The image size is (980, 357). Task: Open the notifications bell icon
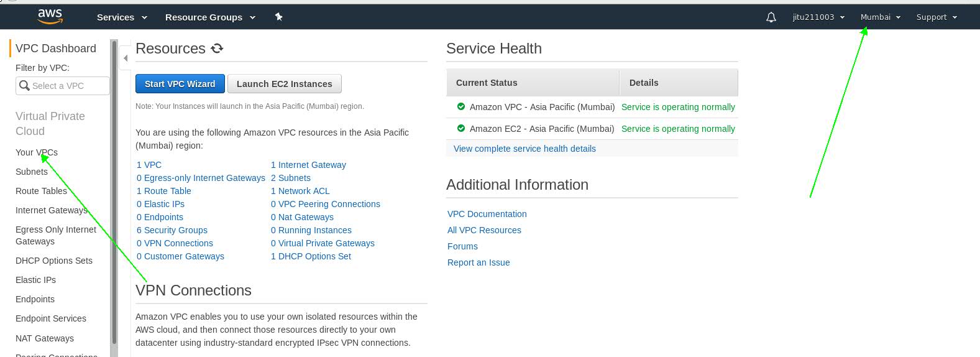(771, 17)
